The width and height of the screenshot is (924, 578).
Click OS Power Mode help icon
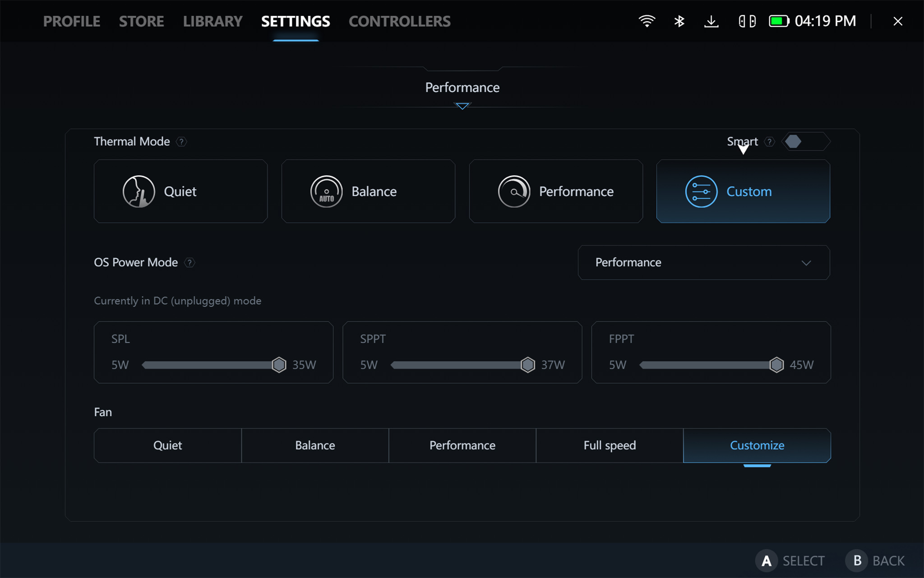pos(189,263)
